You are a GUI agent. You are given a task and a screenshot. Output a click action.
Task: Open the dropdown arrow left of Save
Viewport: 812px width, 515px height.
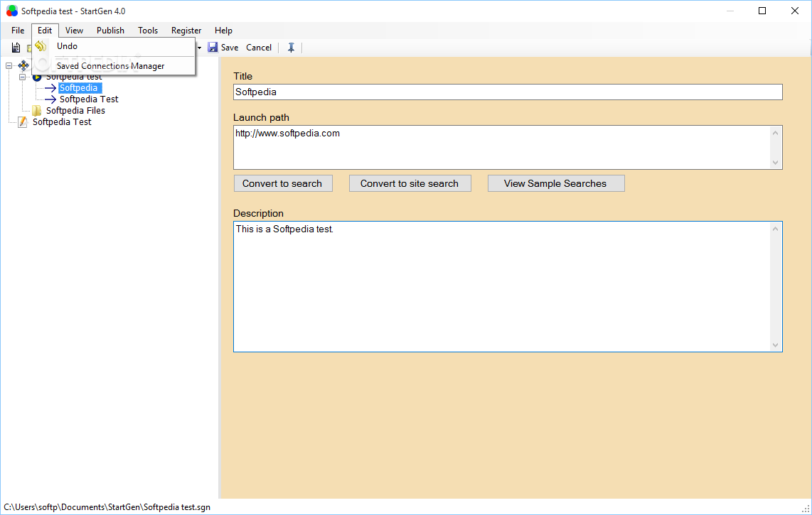[x=199, y=48]
